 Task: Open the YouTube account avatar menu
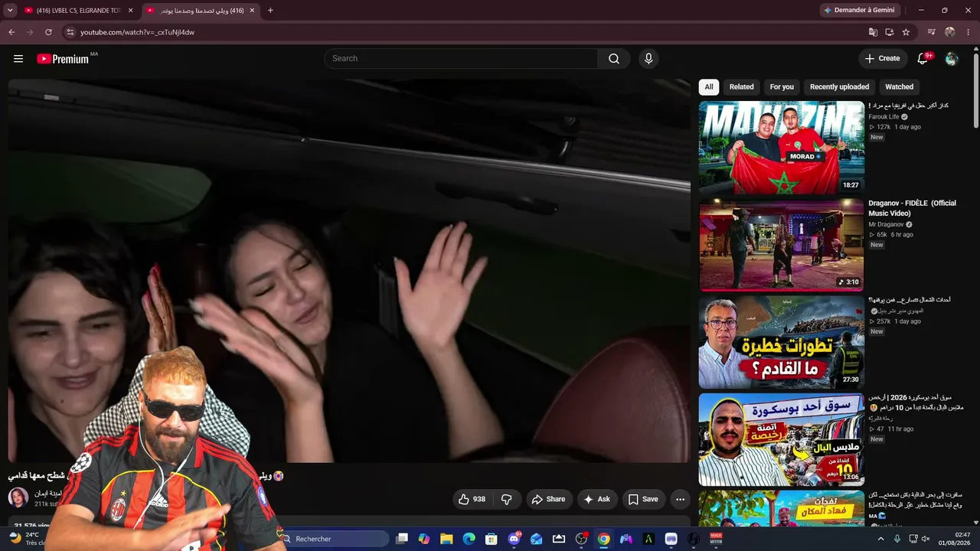(952, 59)
